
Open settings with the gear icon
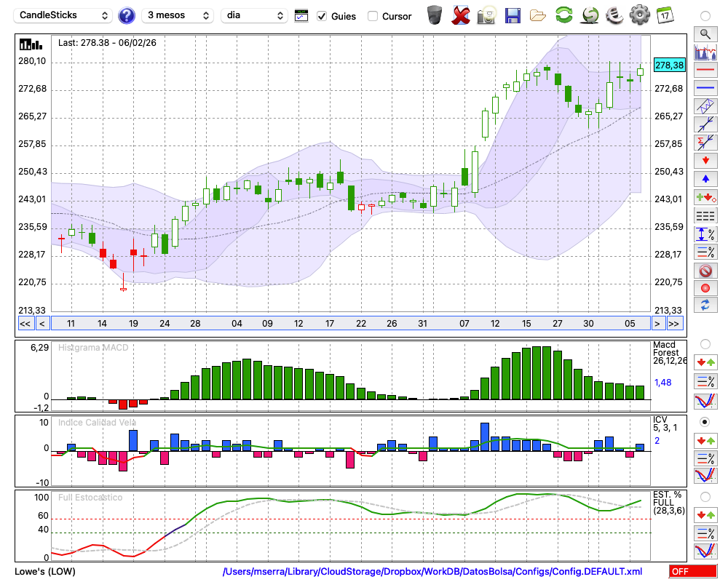coord(639,15)
